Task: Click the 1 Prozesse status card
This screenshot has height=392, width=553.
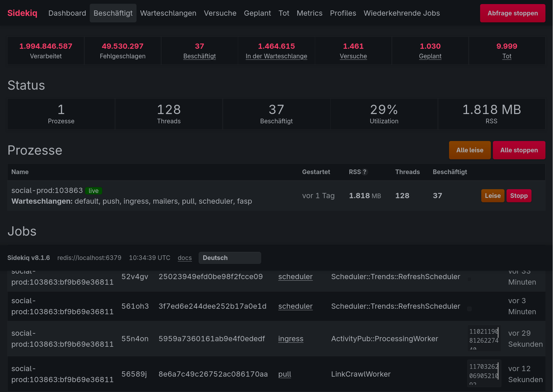Action: click(61, 114)
